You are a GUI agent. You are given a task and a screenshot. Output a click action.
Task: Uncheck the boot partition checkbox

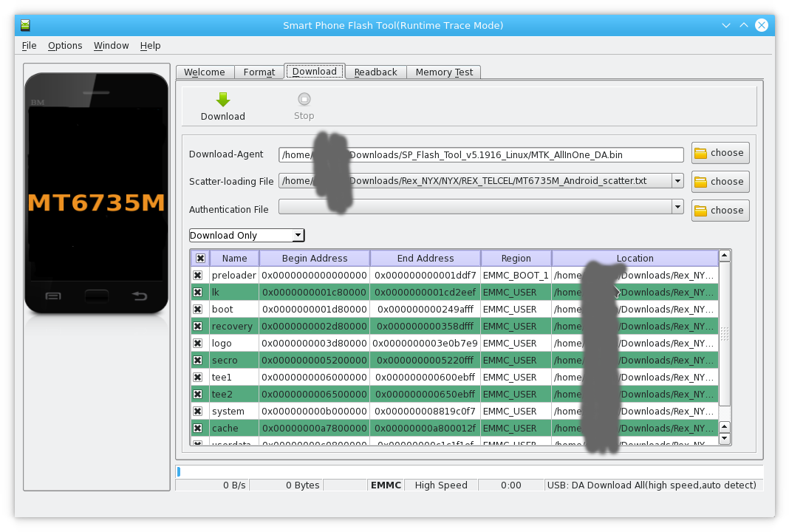[198, 310]
